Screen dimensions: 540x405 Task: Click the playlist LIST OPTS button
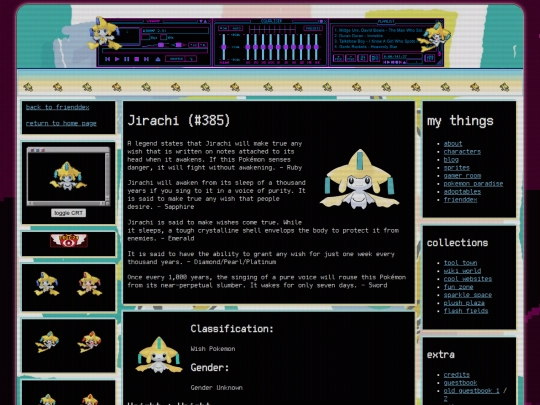pos(430,58)
